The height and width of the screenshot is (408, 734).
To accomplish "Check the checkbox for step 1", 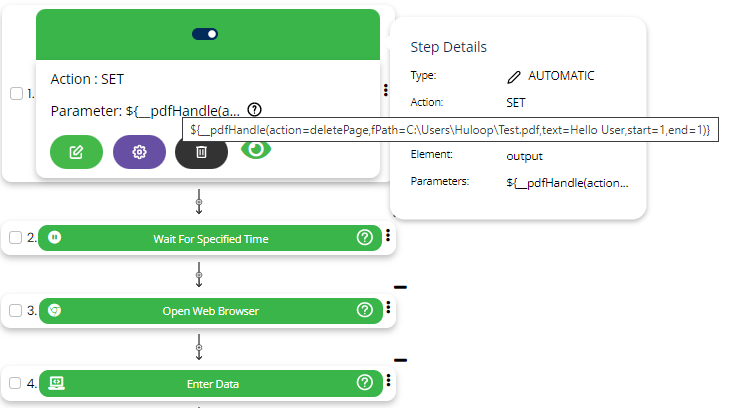I will pos(16,93).
